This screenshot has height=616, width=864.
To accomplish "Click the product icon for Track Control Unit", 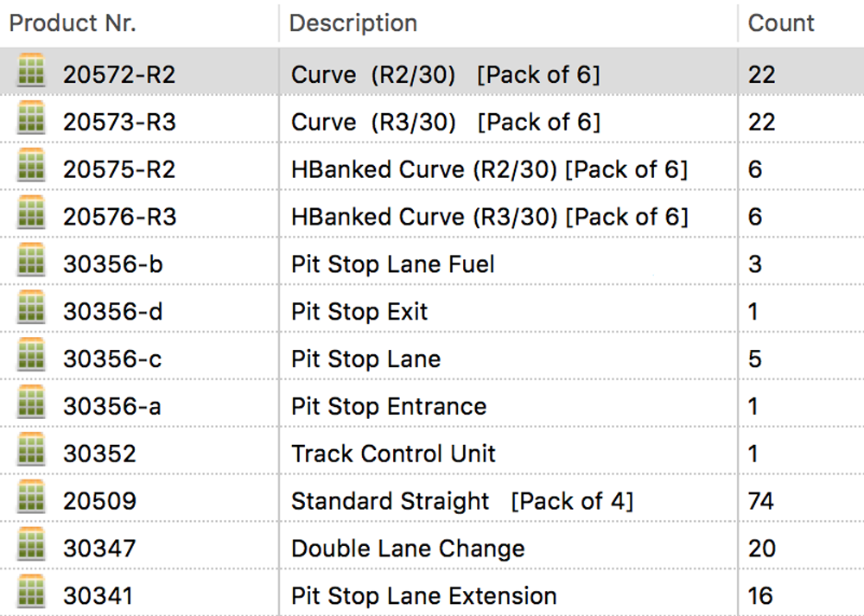I will pyautogui.click(x=30, y=453).
